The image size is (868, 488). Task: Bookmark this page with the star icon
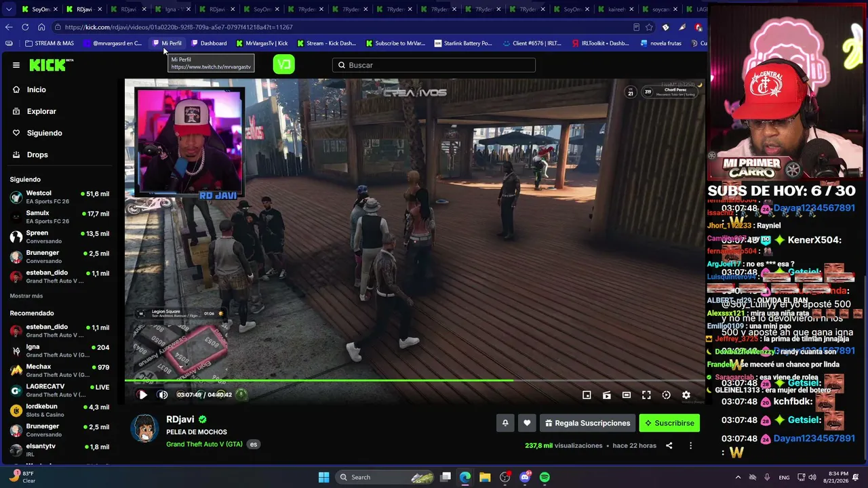tap(649, 27)
